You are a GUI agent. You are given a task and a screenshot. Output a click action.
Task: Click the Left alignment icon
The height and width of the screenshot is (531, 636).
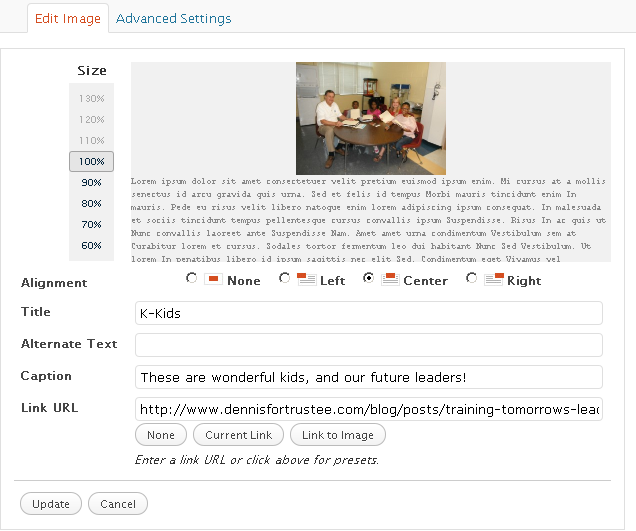(x=306, y=279)
